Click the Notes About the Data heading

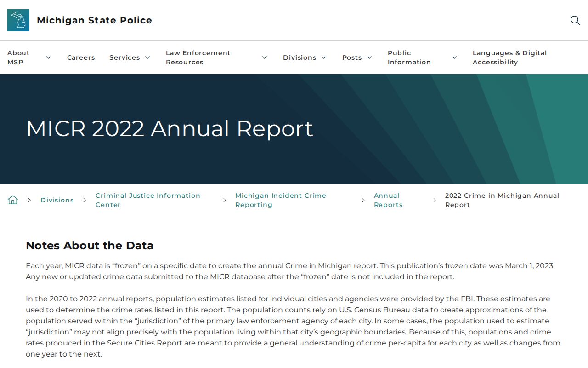[x=90, y=246]
